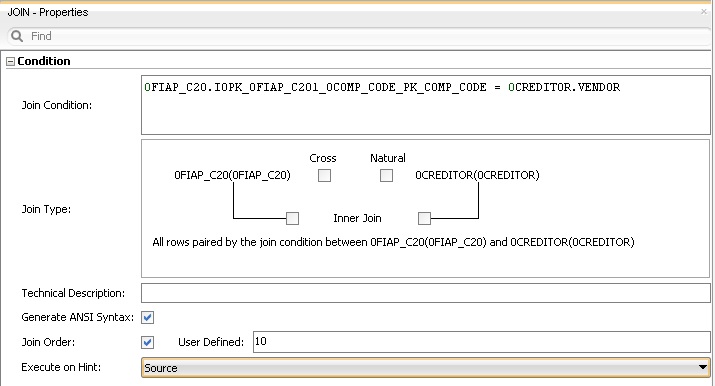Enable the Cross join checkbox
715x386 pixels.
324,175
